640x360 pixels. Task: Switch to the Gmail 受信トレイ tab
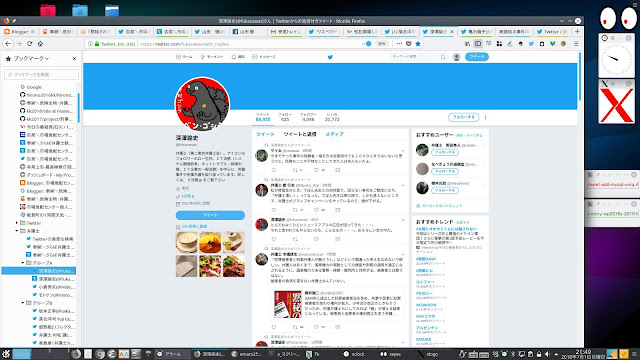tap(286, 31)
